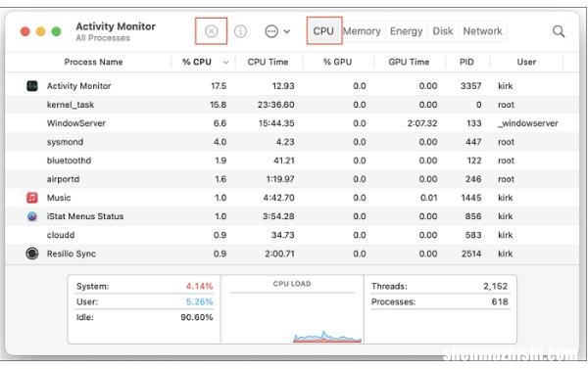The height and width of the screenshot is (369, 588).
Task: Select the bluetoothd process
Action: pos(69,161)
